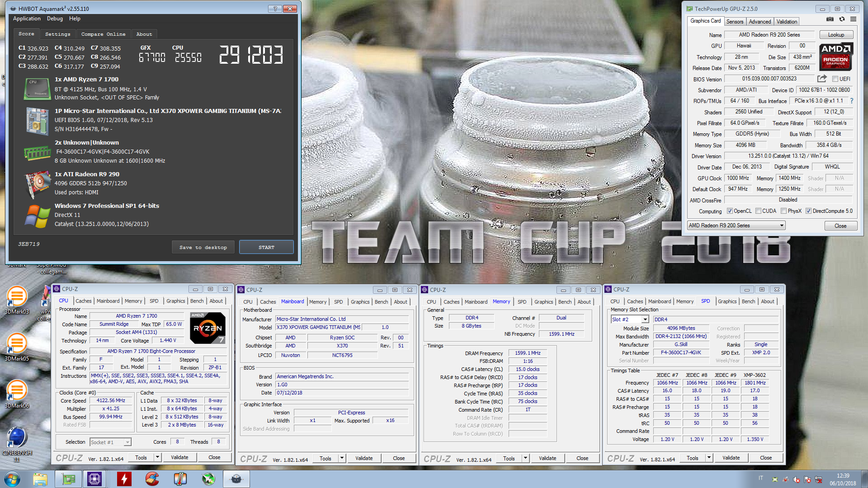Switch to CPU-Z via purple taskbar icon
Image resolution: width=868 pixels, height=488 pixels.
point(94,479)
